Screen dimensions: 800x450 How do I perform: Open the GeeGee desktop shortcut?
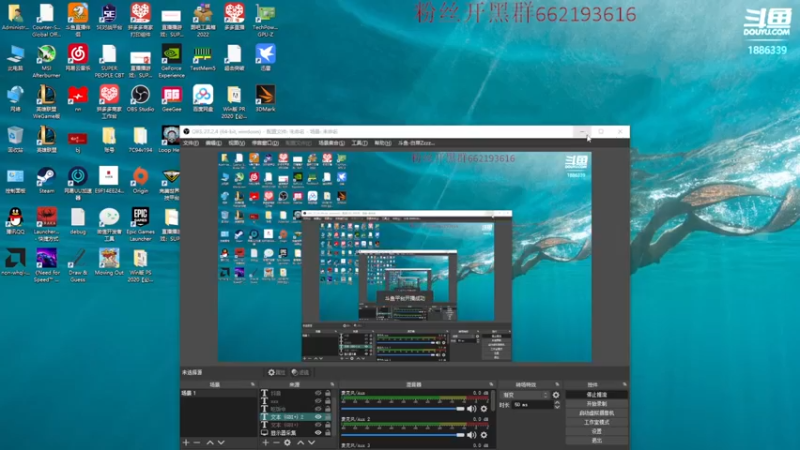point(171,98)
